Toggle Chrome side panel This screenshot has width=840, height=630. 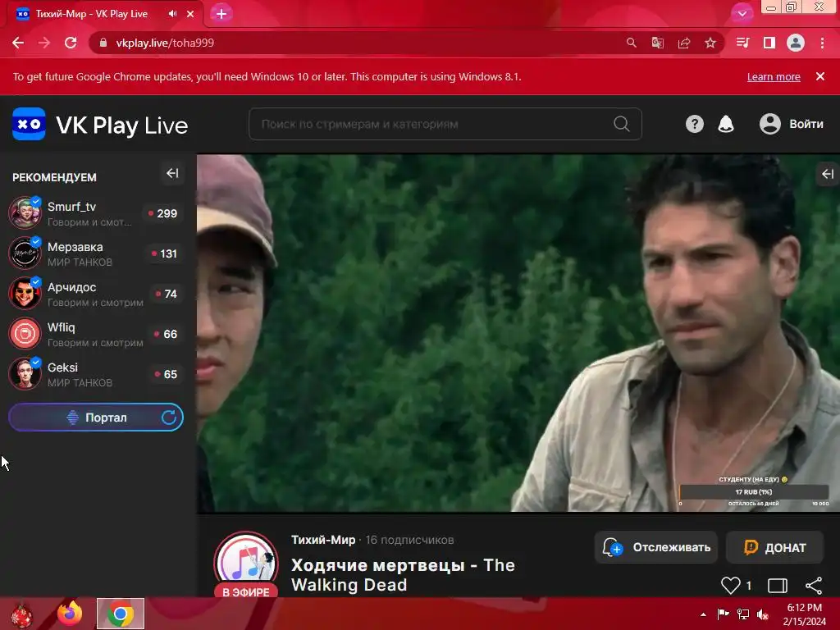[769, 43]
